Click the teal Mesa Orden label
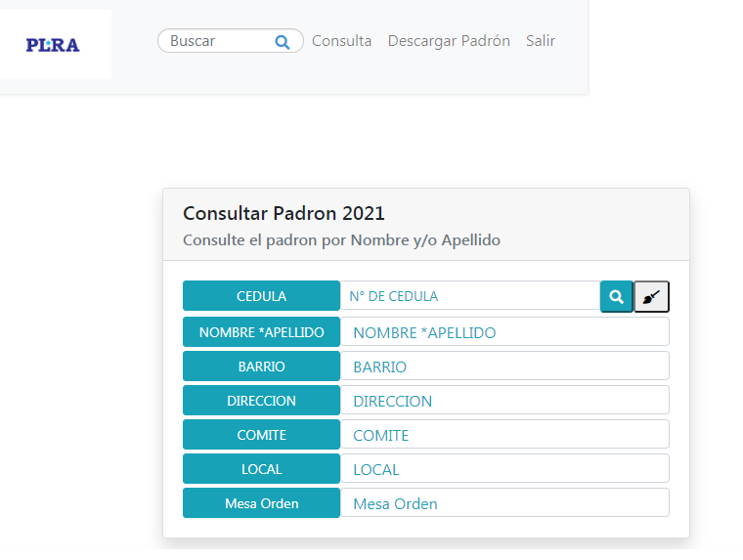Viewport: 743px width, 560px height. tap(261, 503)
